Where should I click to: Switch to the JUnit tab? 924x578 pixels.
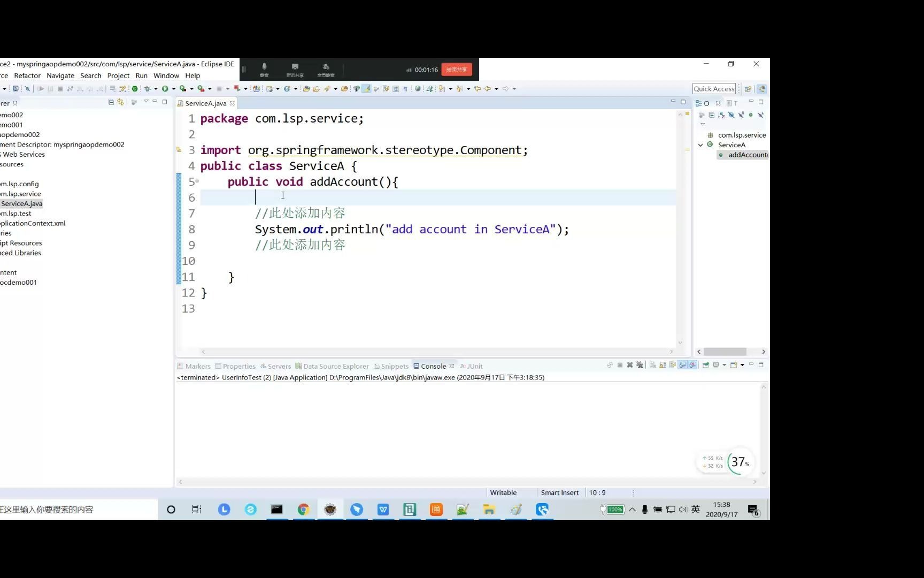point(471,367)
